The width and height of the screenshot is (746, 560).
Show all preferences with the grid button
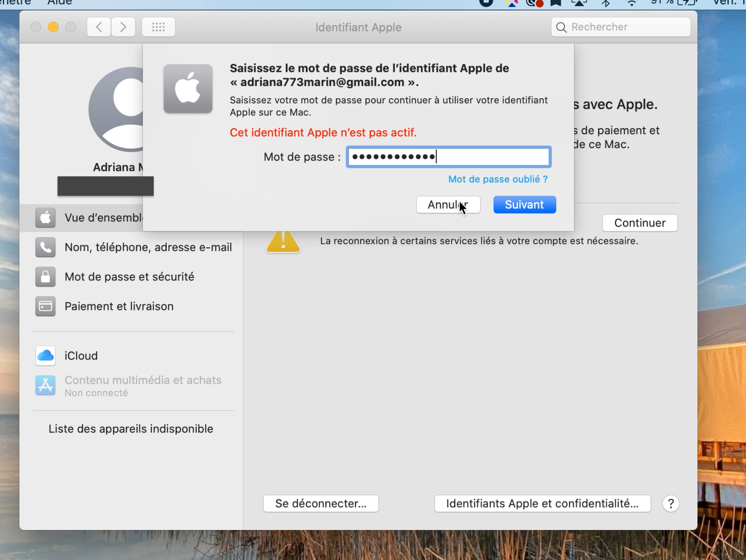(158, 27)
